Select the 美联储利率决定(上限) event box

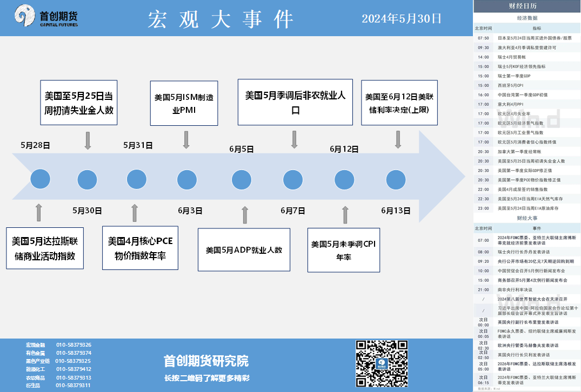[399, 103]
